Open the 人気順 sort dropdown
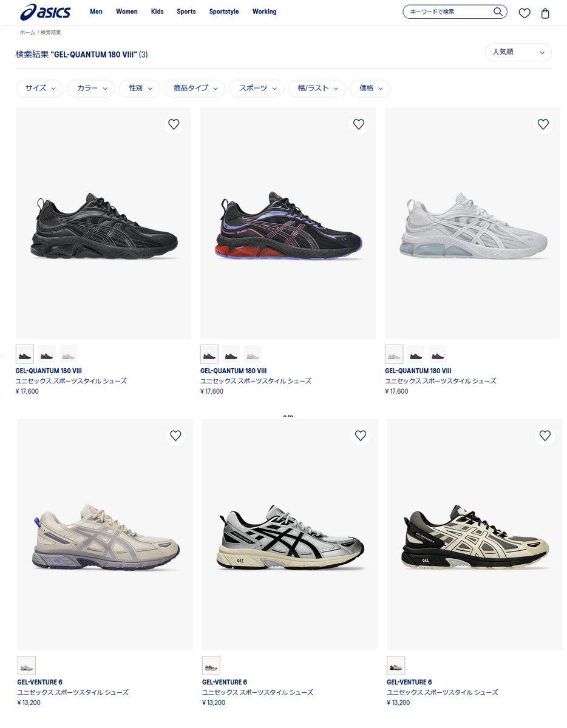 [518, 52]
